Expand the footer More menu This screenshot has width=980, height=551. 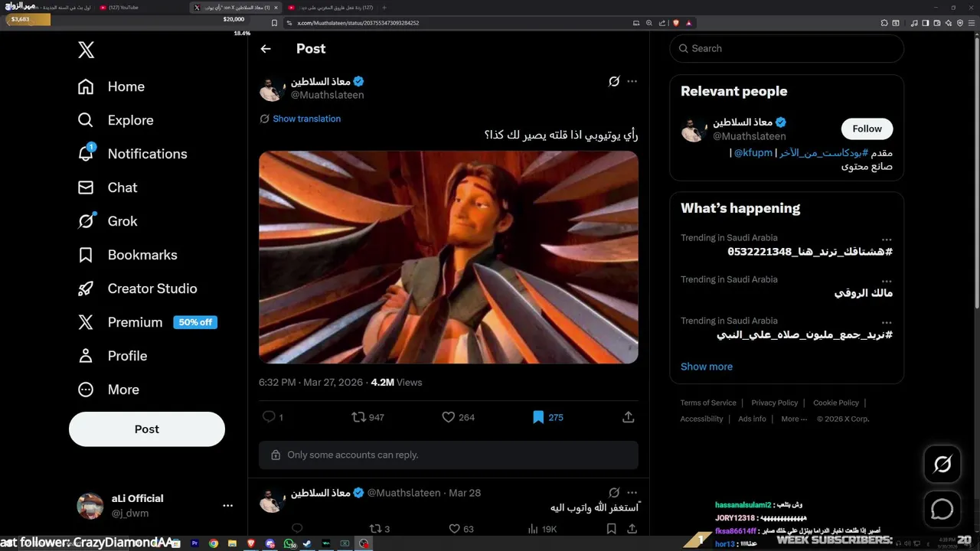pos(794,419)
